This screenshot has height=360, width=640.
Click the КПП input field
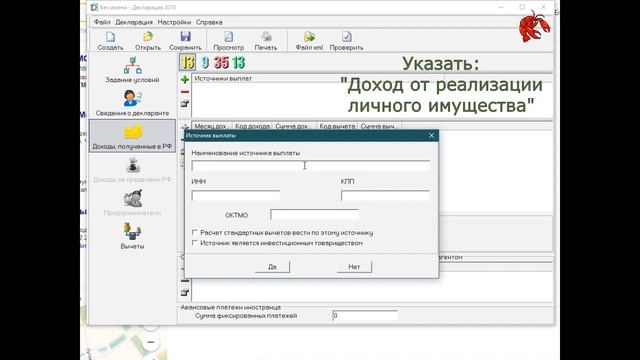[x=385, y=196]
